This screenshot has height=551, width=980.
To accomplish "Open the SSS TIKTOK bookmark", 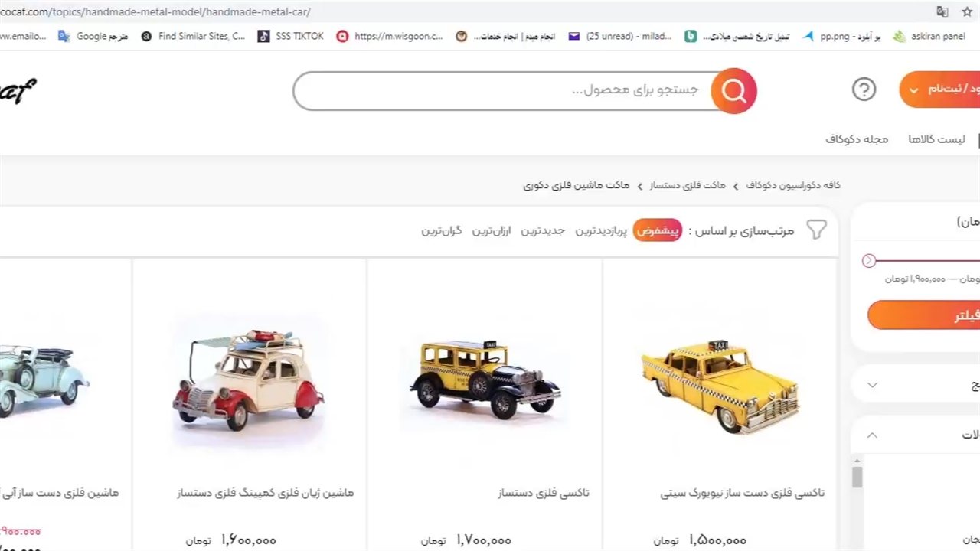I will pos(291,36).
